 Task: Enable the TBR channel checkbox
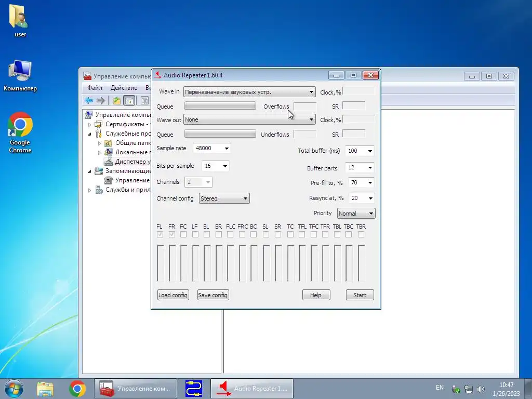coord(361,234)
